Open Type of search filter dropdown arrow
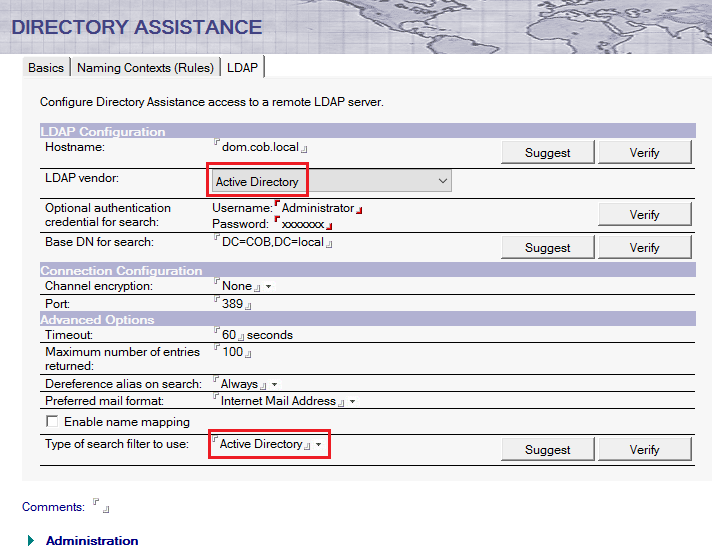Image resolution: width=712 pixels, height=559 pixels. coord(319,445)
